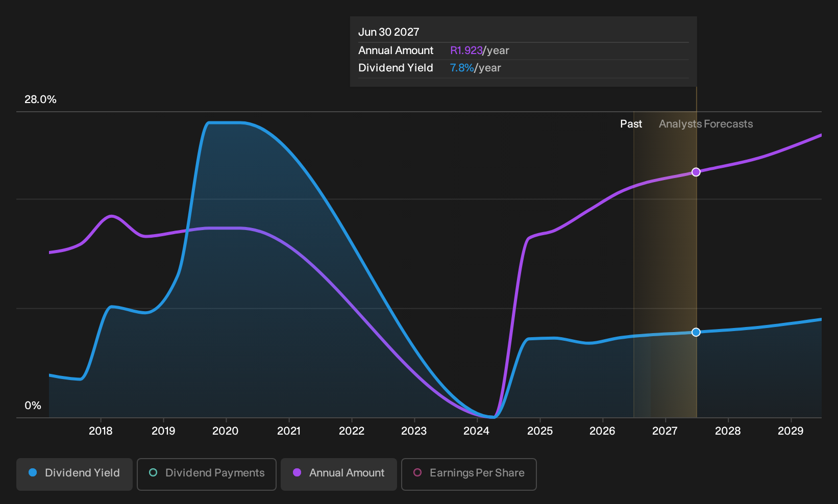Viewport: 838px width, 504px height.
Task: Click the 2029 x-axis label
Action: [x=791, y=431]
